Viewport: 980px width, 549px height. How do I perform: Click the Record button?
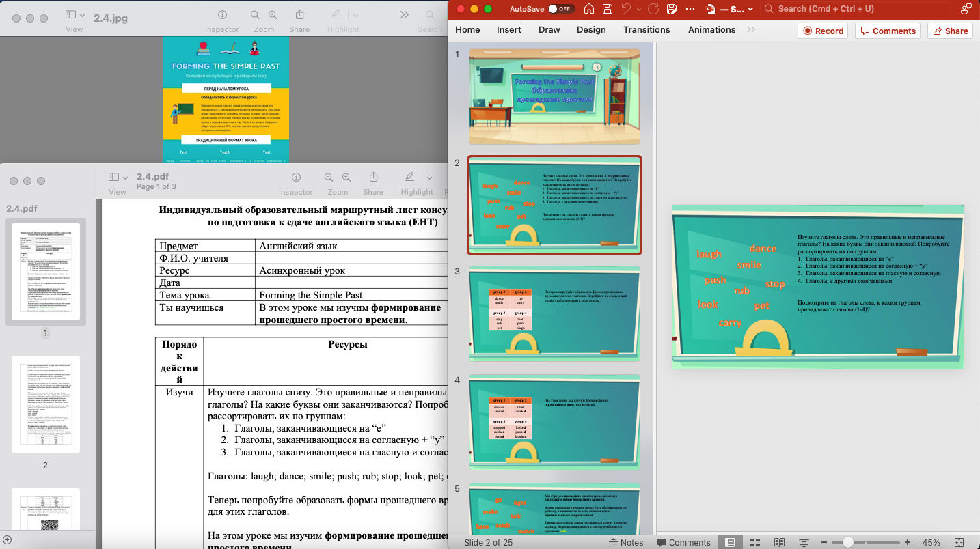[823, 31]
